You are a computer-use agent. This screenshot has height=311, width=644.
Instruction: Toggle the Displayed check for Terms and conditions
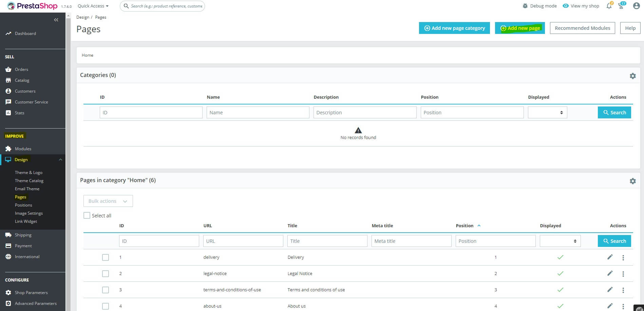coord(560,290)
